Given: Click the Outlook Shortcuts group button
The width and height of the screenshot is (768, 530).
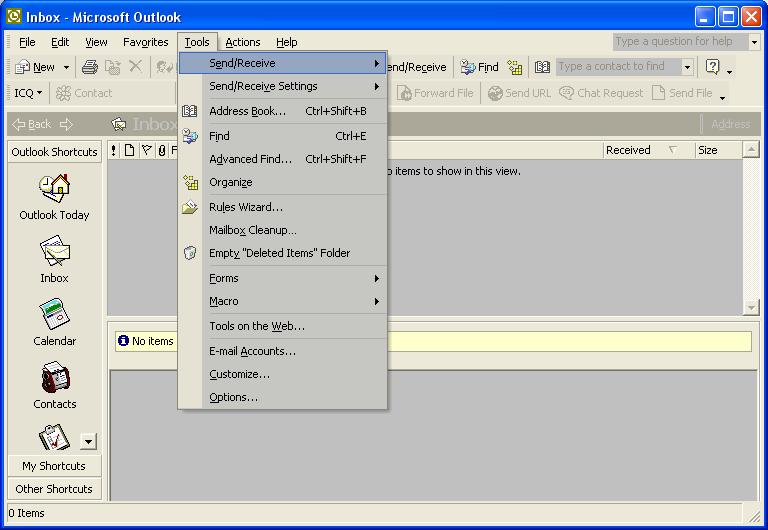Looking at the screenshot, I should click(x=54, y=152).
